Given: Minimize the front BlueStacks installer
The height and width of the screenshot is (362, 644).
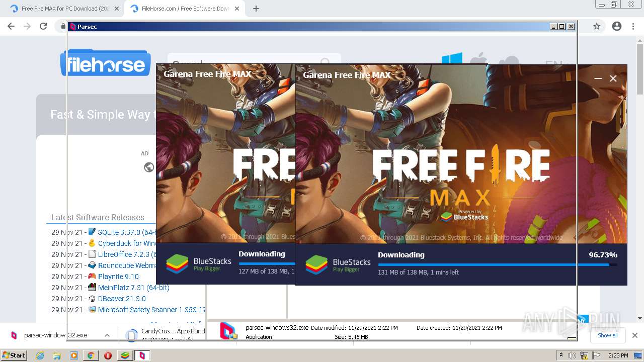Looking at the screenshot, I should click(x=598, y=78).
